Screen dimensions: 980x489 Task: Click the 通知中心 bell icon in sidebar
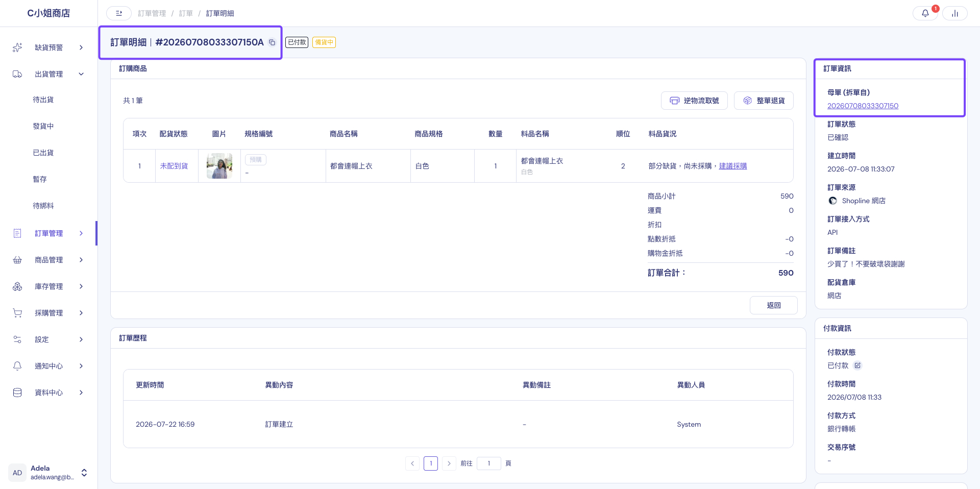coord(17,366)
